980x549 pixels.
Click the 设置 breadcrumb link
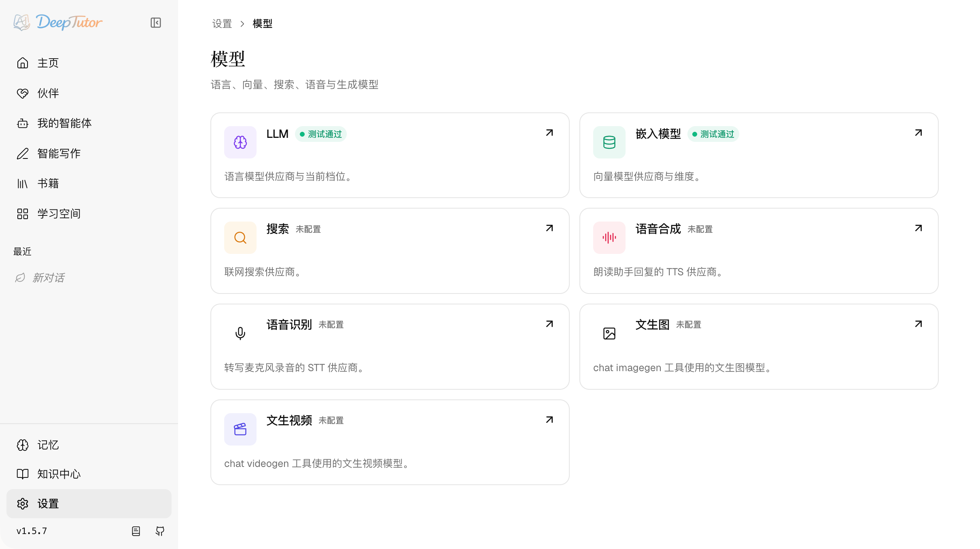pos(222,24)
